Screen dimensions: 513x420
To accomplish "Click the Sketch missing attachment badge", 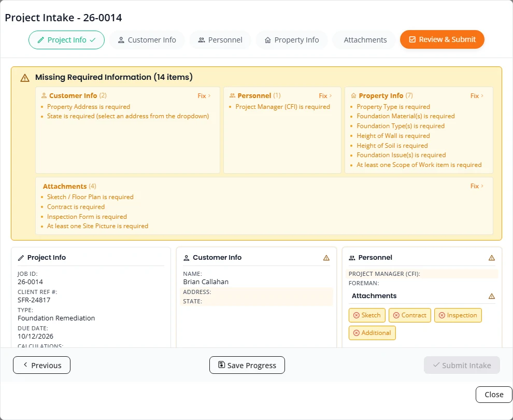I will click(367, 315).
